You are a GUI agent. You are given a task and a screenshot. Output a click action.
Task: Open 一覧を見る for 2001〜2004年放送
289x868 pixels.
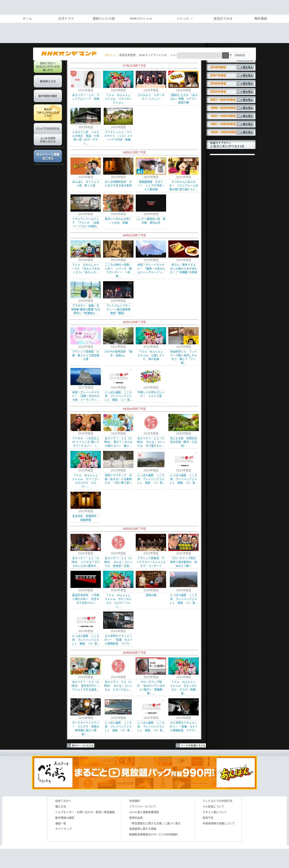click(245, 100)
